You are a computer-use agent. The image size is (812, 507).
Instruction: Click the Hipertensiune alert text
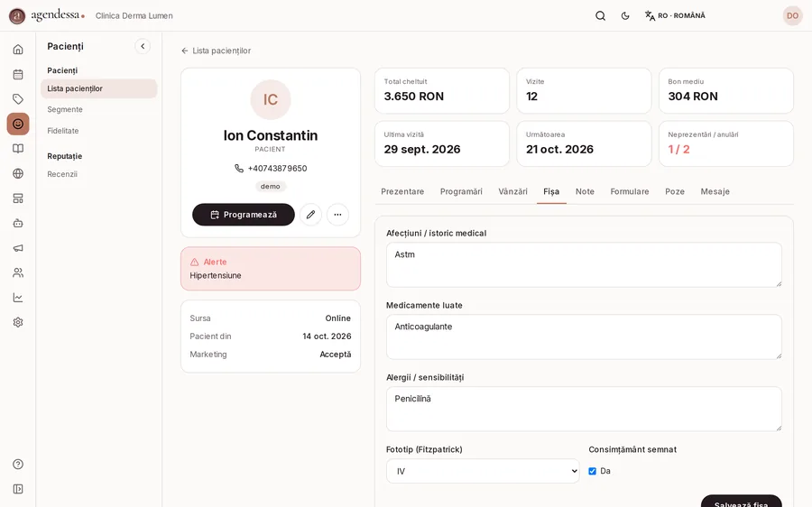216,275
